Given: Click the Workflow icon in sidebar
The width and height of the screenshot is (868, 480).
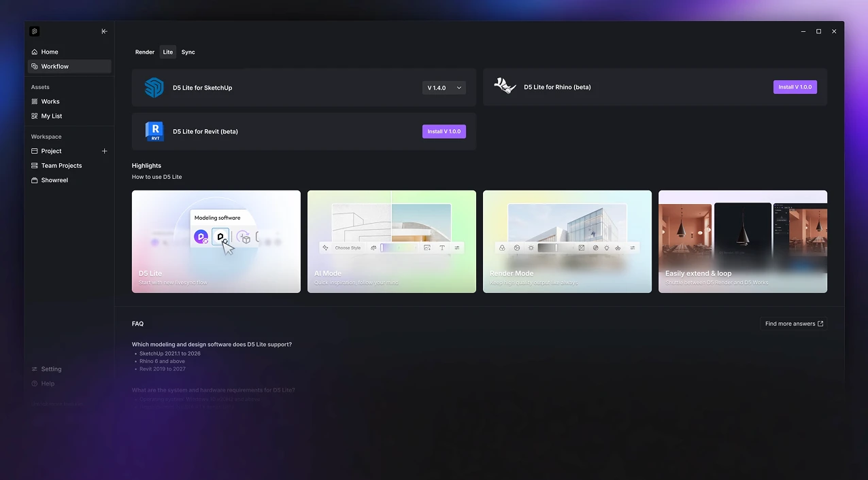Looking at the screenshot, I should click(35, 67).
